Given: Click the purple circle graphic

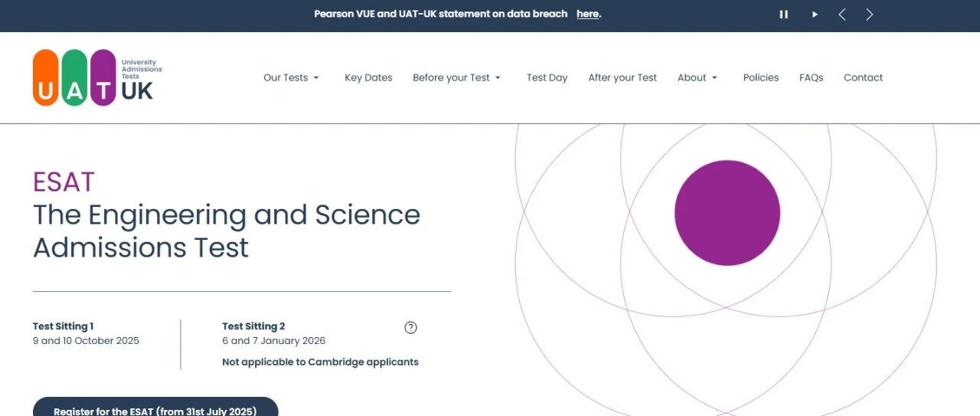Looking at the screenshot, I should (727, 213).
